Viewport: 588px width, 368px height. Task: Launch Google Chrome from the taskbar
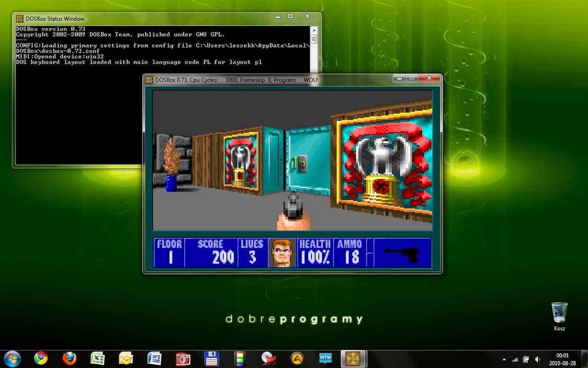(x=41, y=358)
